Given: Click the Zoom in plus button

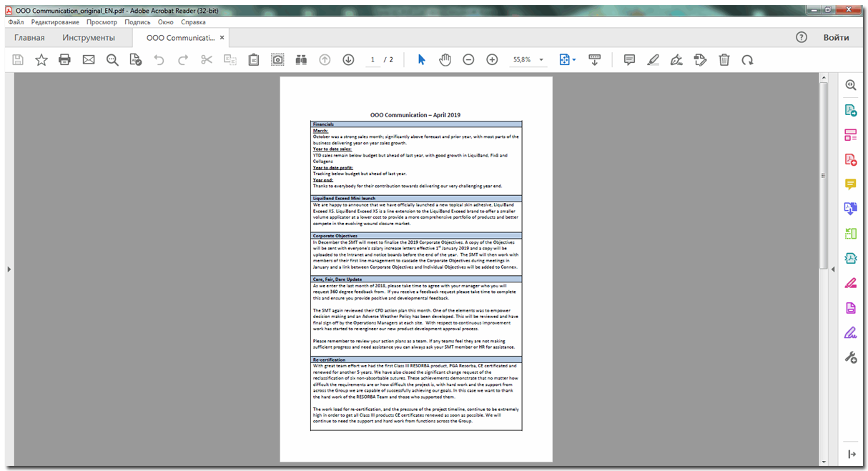Looking at the screenshot, I should [492, 60].
